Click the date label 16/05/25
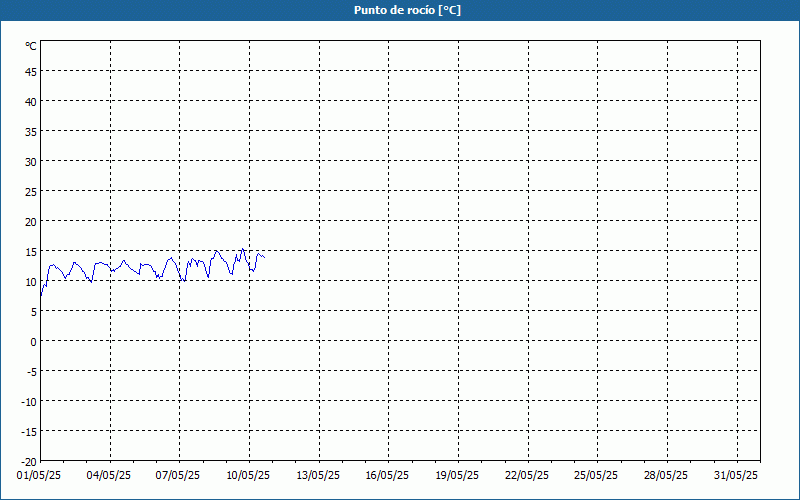The image size is (800, 500). point(387,476)
